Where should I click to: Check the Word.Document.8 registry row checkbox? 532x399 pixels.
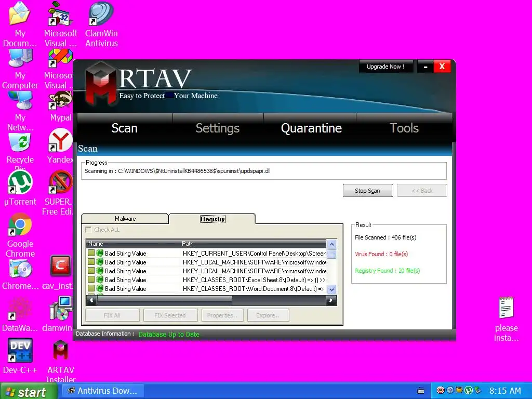coord(91,288)
